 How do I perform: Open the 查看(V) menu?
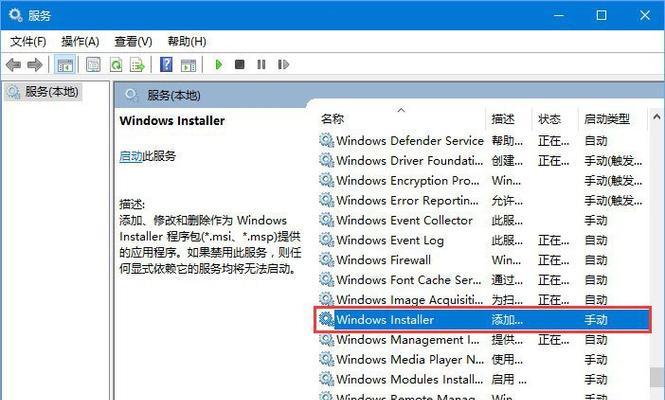133,42
